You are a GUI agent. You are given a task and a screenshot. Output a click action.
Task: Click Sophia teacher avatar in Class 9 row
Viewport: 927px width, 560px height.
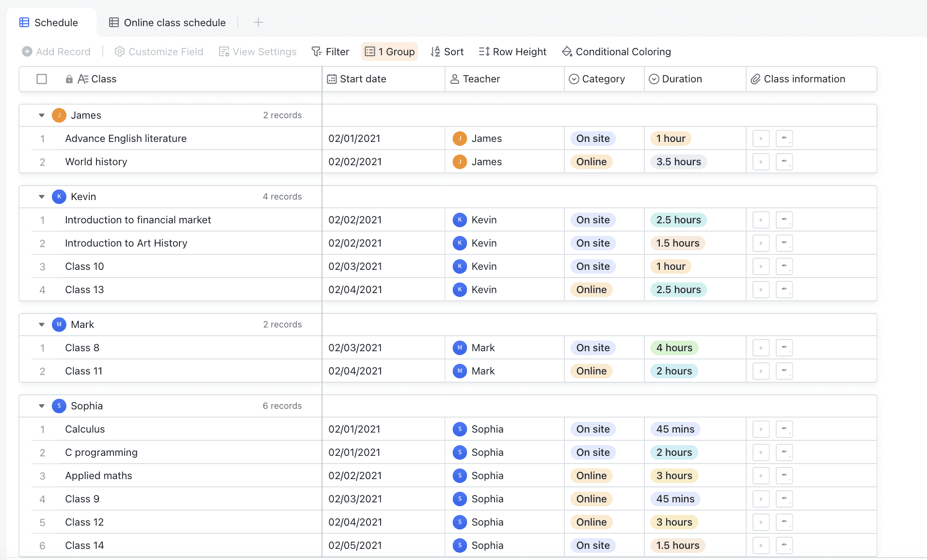click(x=460, y=499)
